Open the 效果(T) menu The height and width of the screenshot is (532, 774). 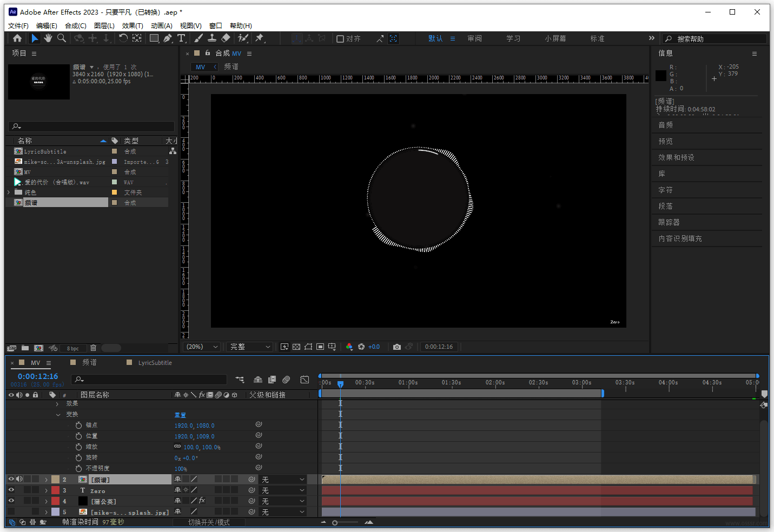pos(133,26)
